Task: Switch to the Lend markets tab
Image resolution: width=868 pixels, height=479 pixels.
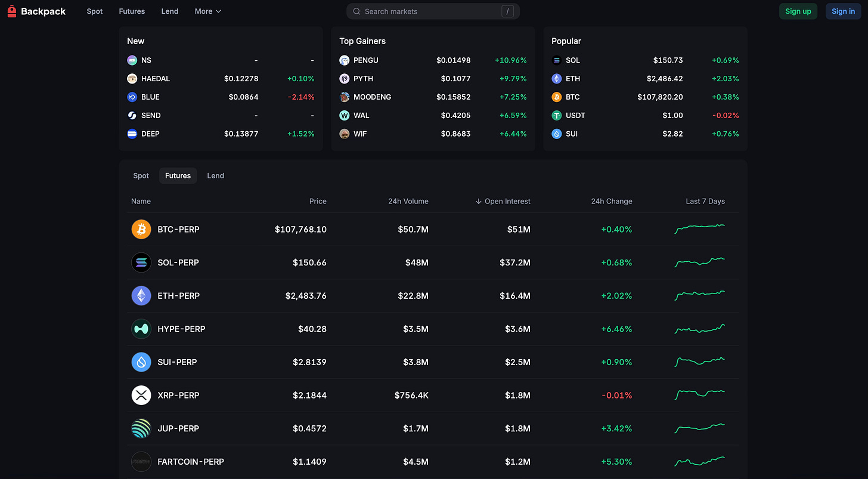Action: 216,176
